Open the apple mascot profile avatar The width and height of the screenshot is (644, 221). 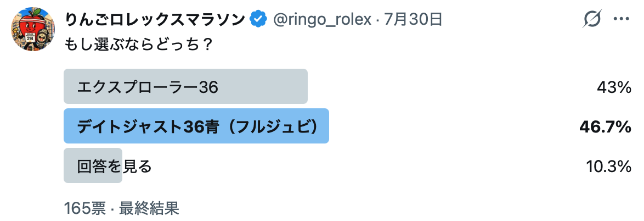point(33,29)
